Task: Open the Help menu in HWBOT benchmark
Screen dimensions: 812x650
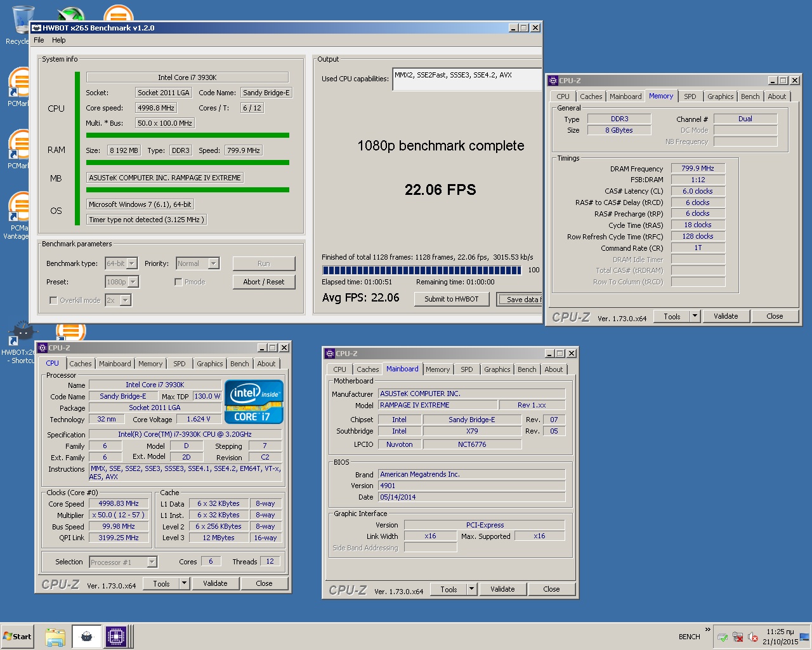Action: coord(59,40)
